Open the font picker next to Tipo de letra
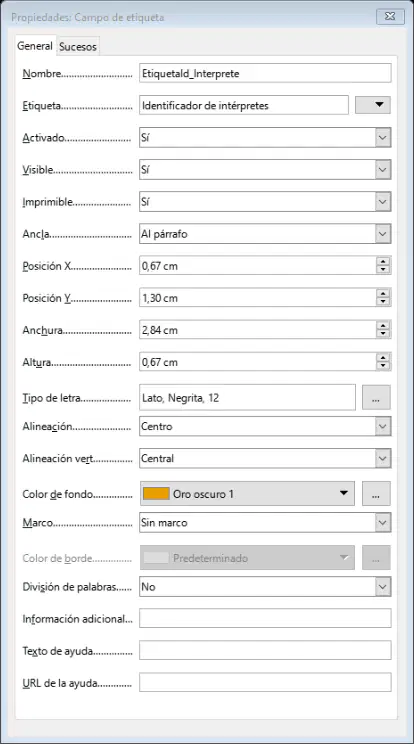 376,398
